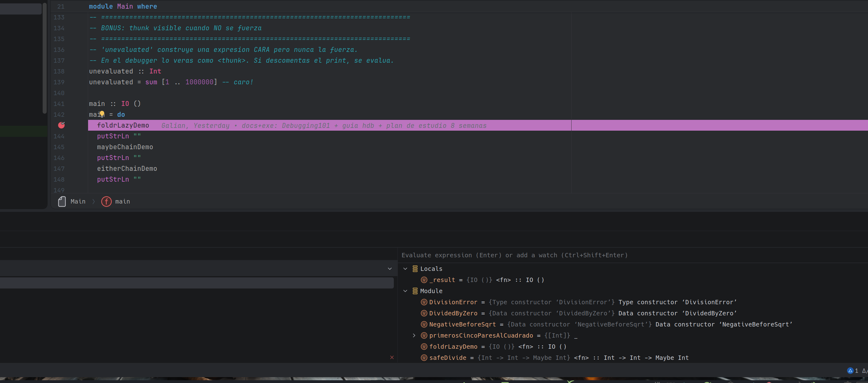868x383 pixels.
Task: Click the variable icon beside DividedByZero
Action: (x=424, y=313)
